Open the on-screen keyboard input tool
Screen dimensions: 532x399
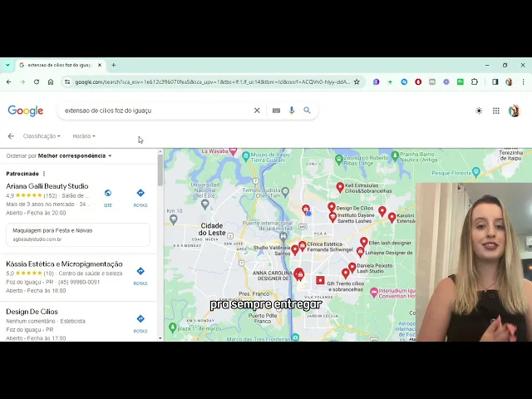(276, 111)
